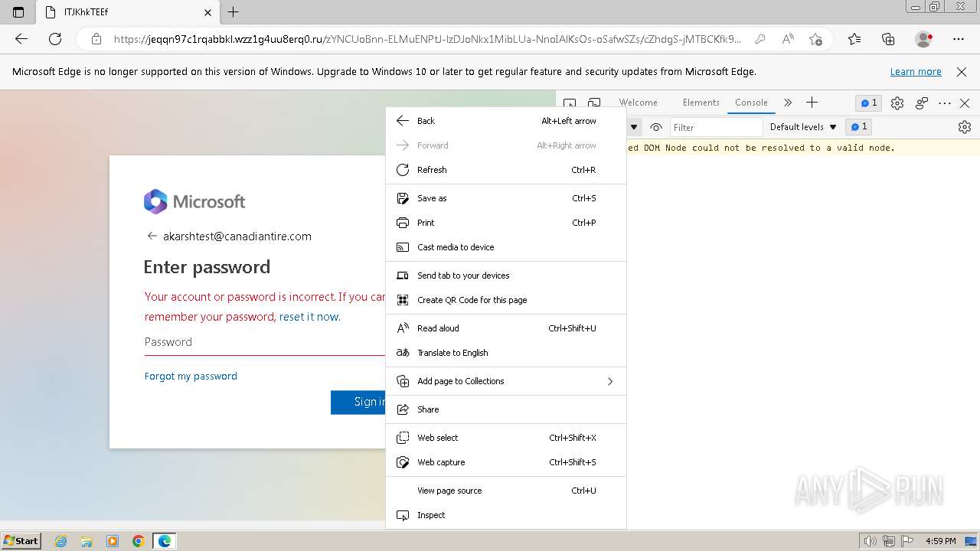Open the Default levels dropdown
The height and width of the screenshot is (551, 980).
tap(803, 127)
